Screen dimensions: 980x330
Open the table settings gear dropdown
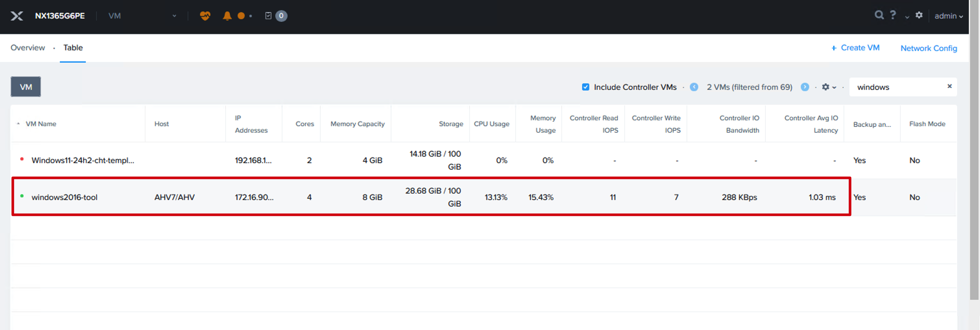click(x=829, y=87)
